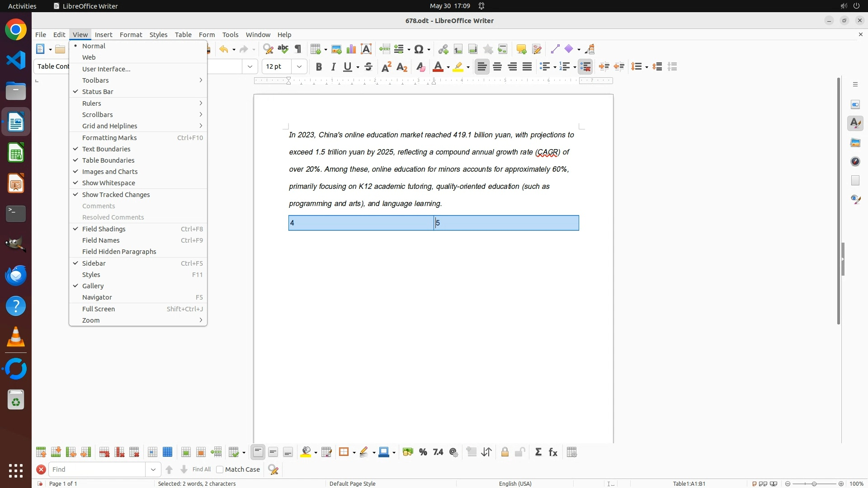Image resolution: width=868 pixels, height=488 pixels.
Task: Click inside the Find text field
Action: tap(97, 469)
